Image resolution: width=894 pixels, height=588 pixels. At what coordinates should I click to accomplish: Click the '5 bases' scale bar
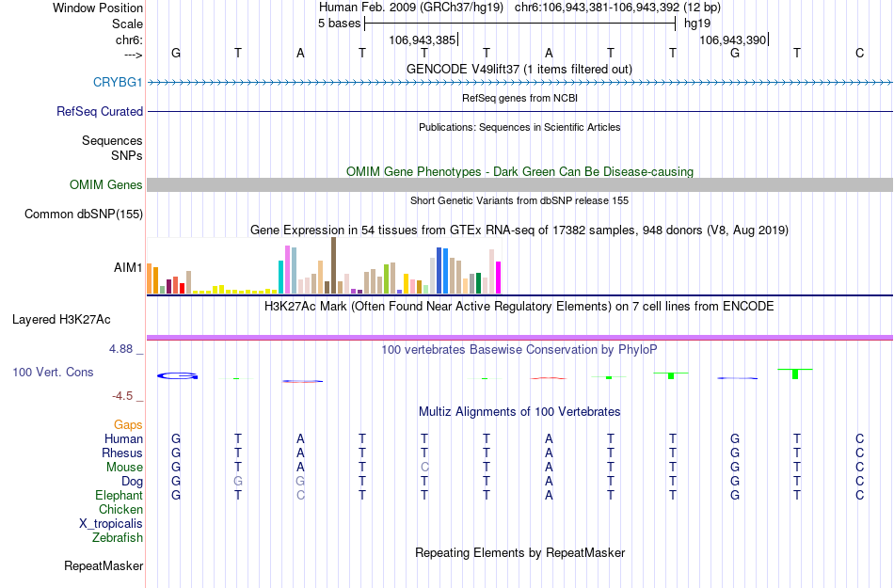519,24
